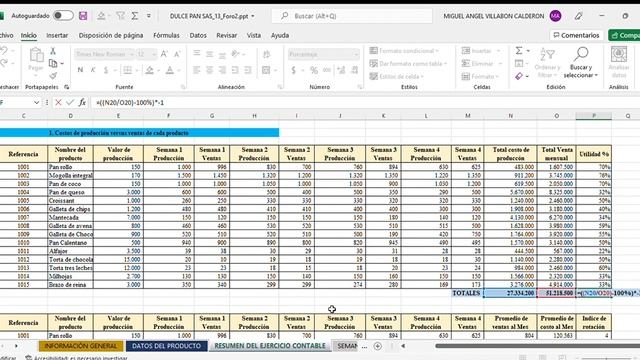Viewport: 640px width, 360px height.
Task: Click the accounting currency dollar icon
Action: pos(293,70)
